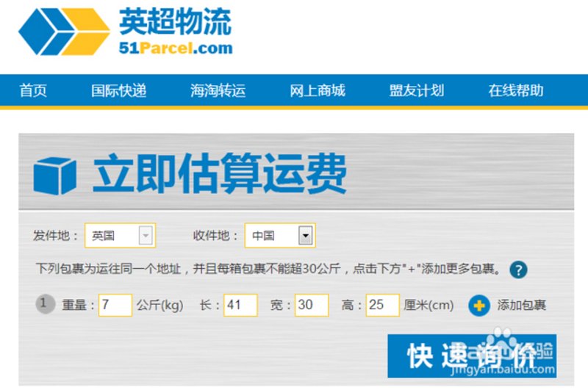Image resolution: width=588 pixels, height=390 pixels.
Task: Click the 英超物流 cube logo icon
Action: tap(64, 32)
